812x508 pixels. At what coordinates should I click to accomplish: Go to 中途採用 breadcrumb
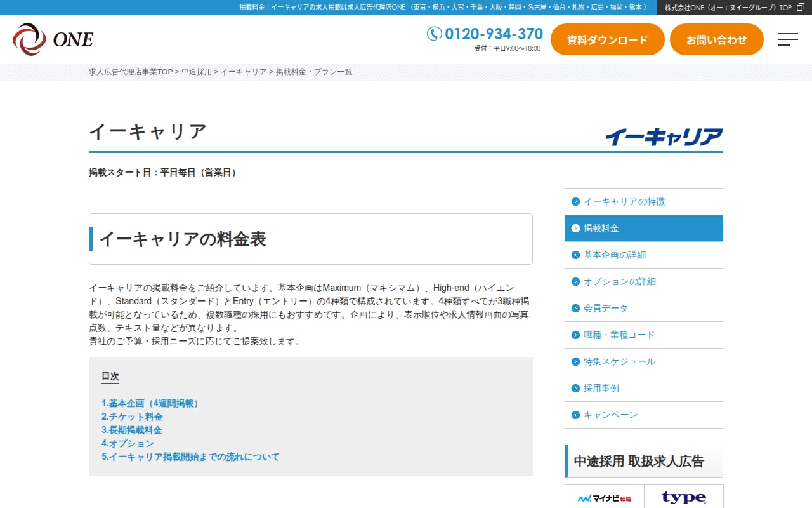click(x=197, y=72)
